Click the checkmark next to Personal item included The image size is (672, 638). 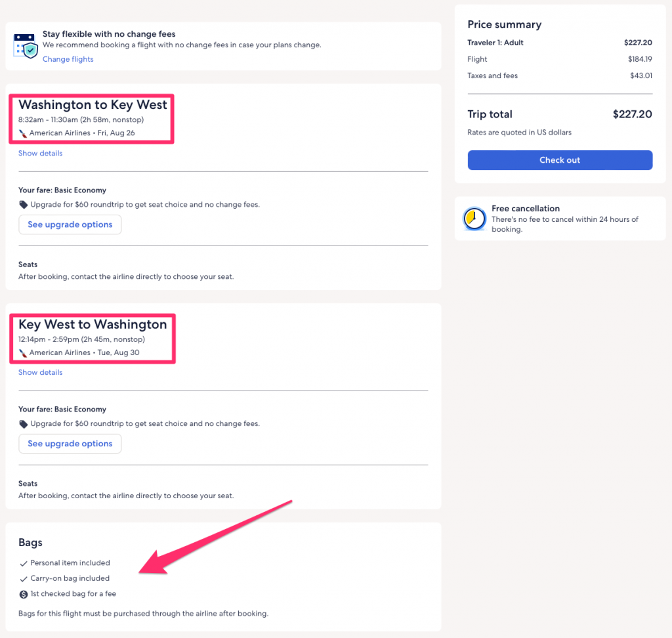tap(24, 563)
